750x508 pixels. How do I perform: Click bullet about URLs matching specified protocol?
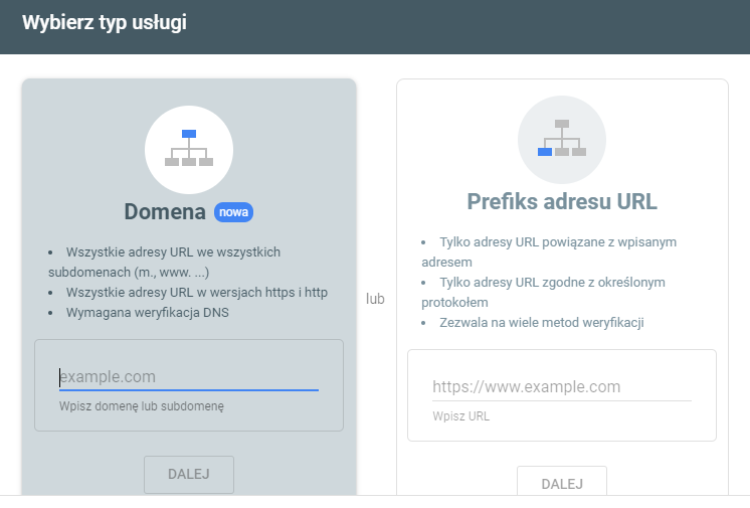click(x=550, y=292)
